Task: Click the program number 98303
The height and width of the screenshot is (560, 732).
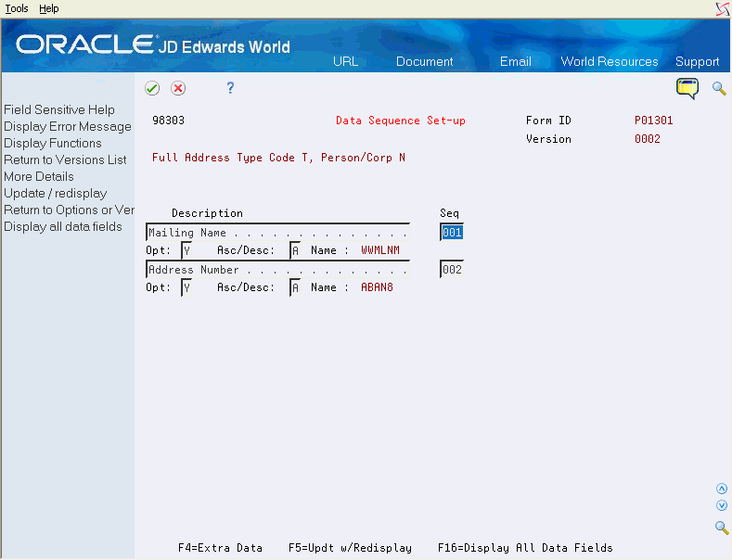Action: pos(168,121)
